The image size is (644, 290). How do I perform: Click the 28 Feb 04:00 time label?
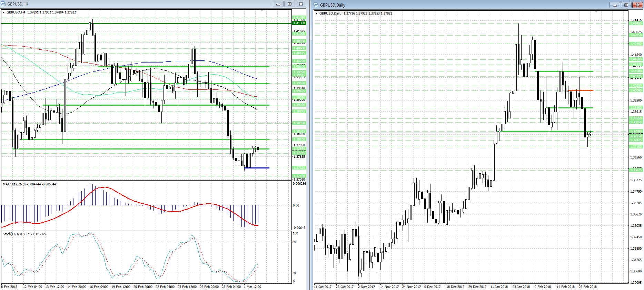(x=231, y=287)
